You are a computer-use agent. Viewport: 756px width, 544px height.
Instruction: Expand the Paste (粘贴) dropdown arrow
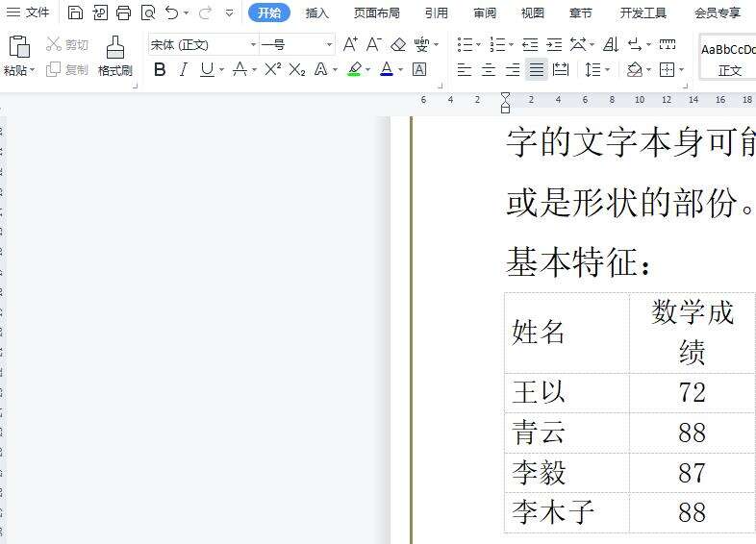(33, 70)
